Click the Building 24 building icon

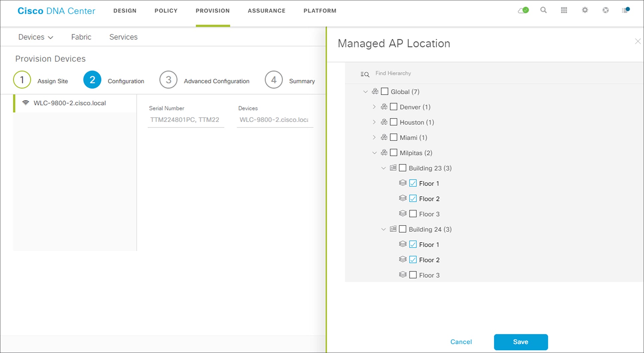pyautogui.click(x=393, y=229)
